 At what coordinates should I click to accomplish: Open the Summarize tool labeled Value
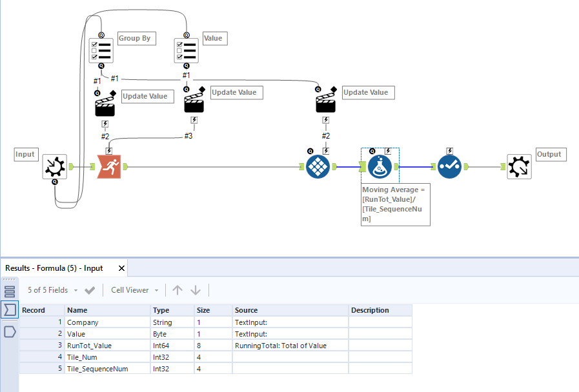click(x=186, y=50)
